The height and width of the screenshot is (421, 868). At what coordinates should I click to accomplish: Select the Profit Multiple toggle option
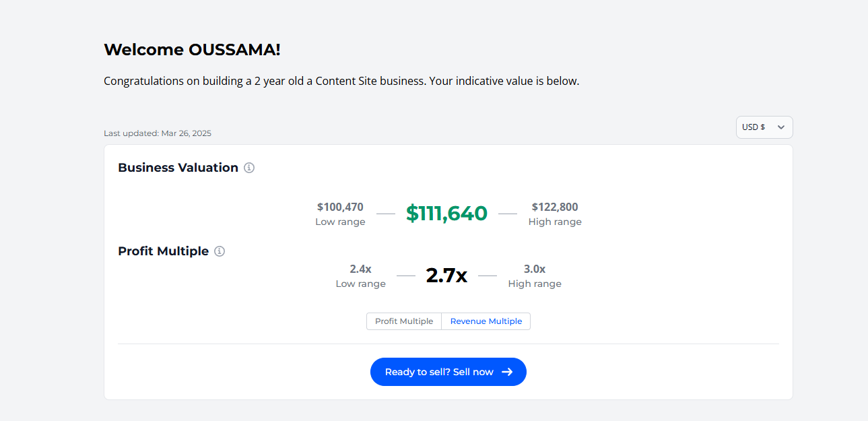[x=404, y=321]
